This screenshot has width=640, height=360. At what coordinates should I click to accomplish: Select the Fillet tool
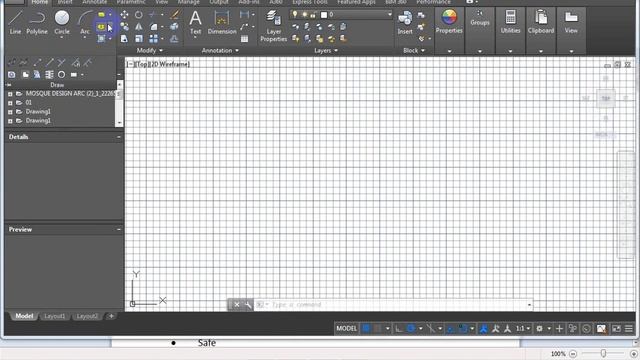tap(153, 27)
